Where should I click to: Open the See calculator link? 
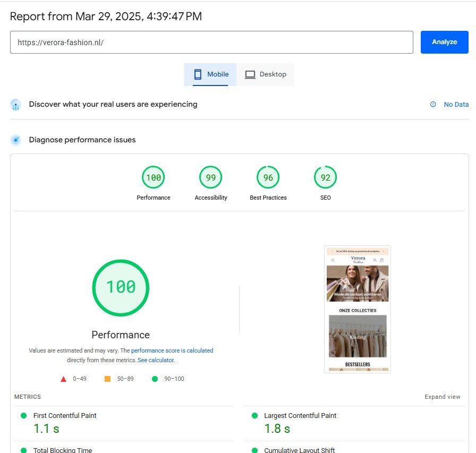(156, 360)
